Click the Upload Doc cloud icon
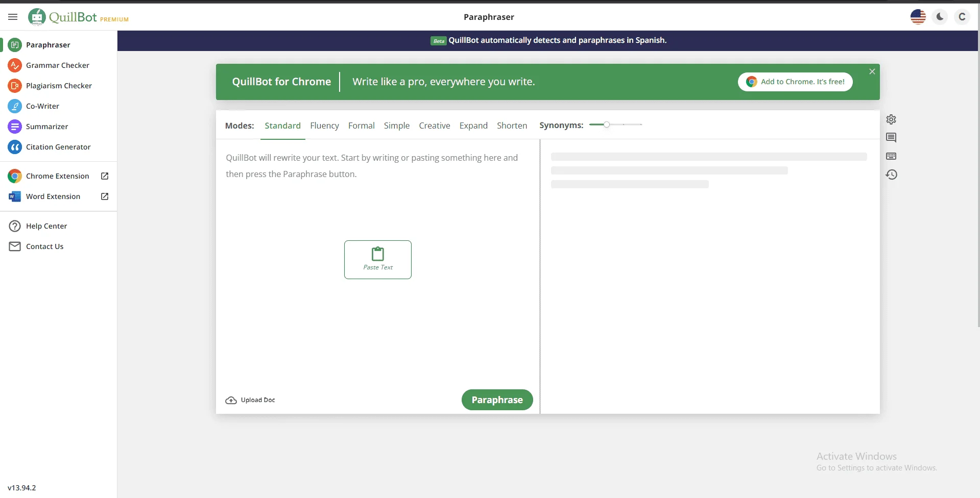Screen dimensions: 980x498 231,400
